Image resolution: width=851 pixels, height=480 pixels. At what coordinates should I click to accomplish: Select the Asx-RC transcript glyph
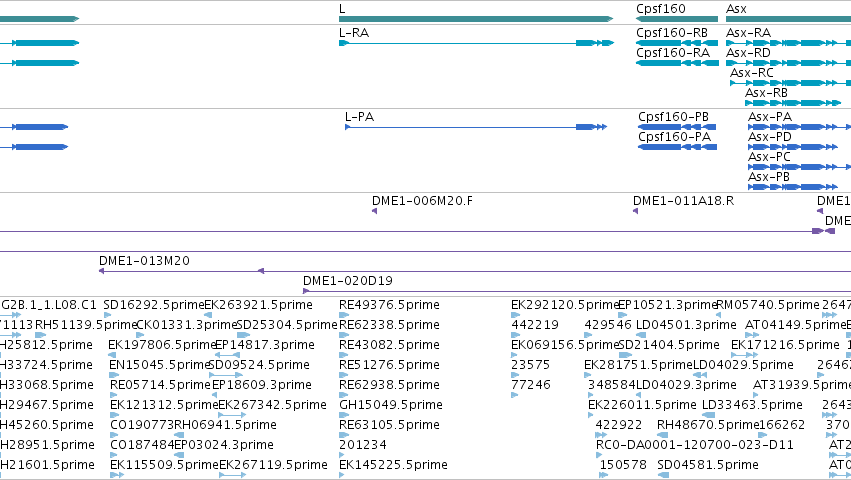tap(790, 83)
